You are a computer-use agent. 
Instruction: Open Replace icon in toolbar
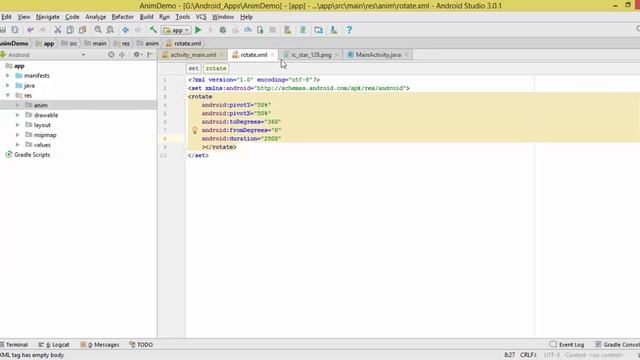[x=110, y=30]
